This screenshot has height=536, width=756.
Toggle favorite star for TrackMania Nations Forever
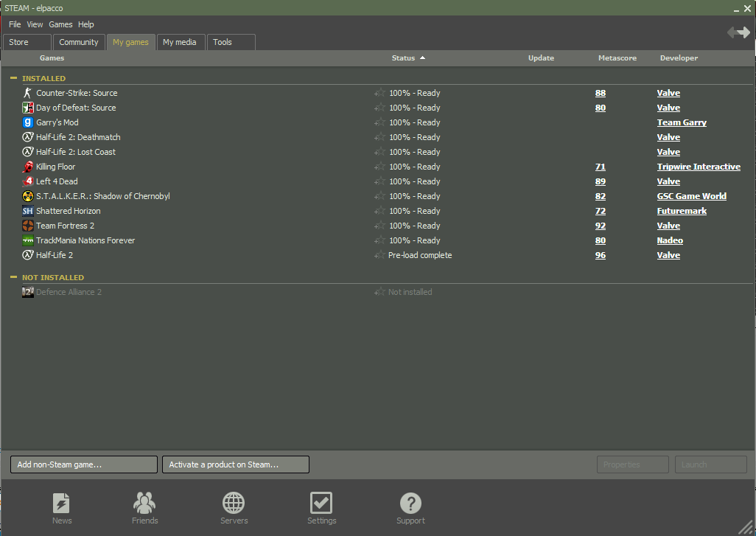(x=380, y=240)
